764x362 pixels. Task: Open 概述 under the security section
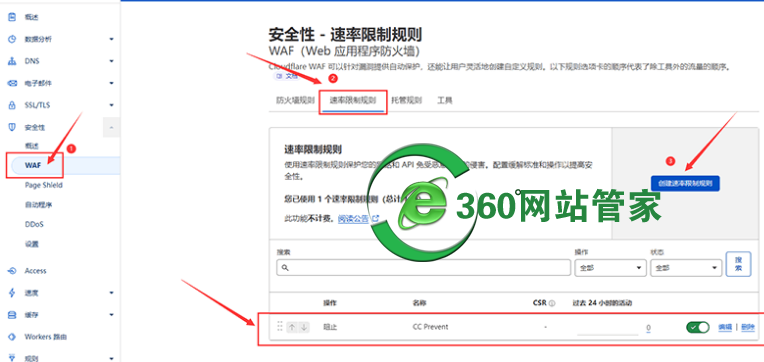[32, 146]
